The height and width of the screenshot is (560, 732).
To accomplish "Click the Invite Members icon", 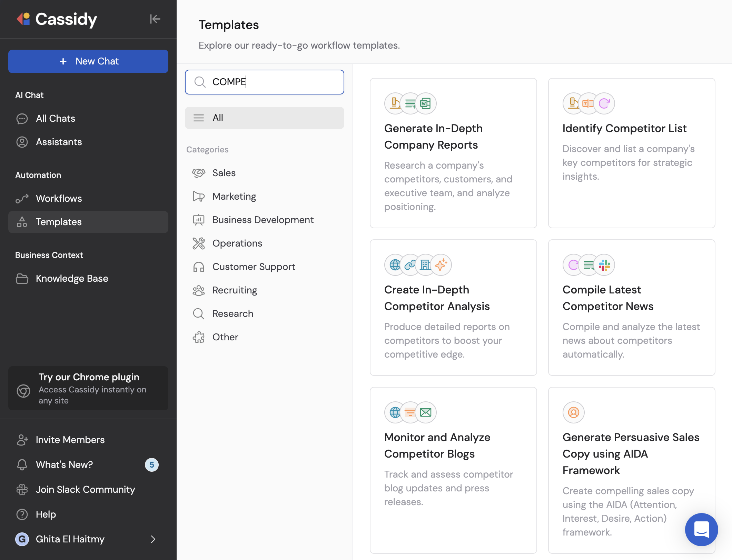I will (x=22, y=440).
